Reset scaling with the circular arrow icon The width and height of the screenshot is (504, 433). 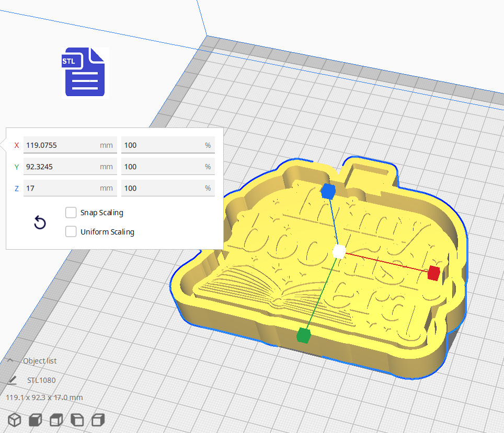point(40,223)
